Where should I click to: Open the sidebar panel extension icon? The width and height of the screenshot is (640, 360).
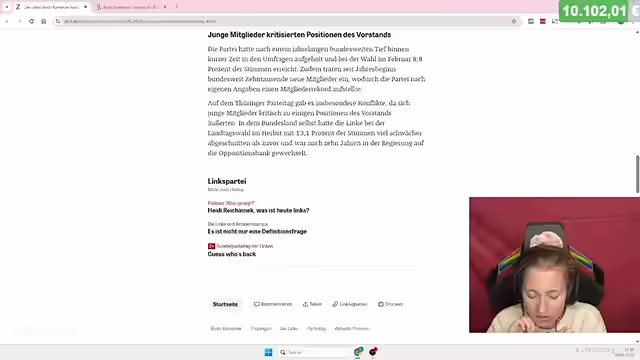[x=531, y=21]
